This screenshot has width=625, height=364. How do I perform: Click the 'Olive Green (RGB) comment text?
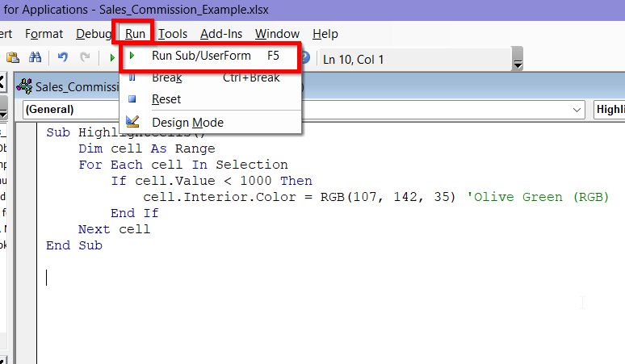point(538,197)
